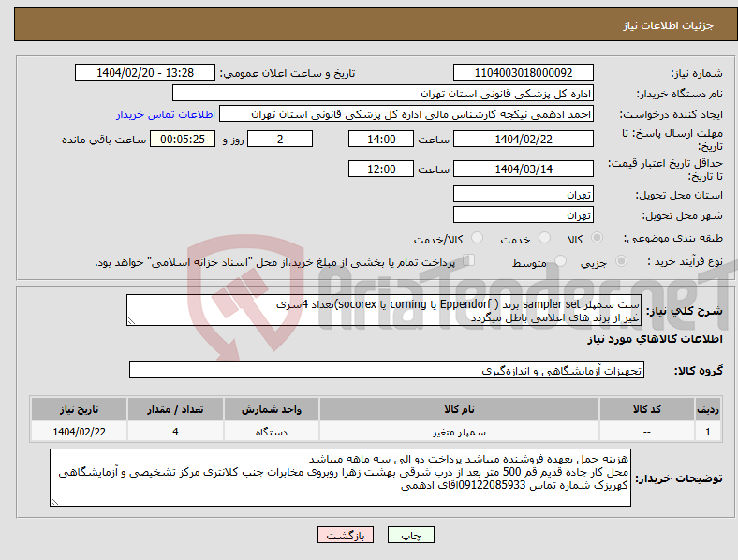
Task: Click the ردیف column header
Action: (708, 409)
